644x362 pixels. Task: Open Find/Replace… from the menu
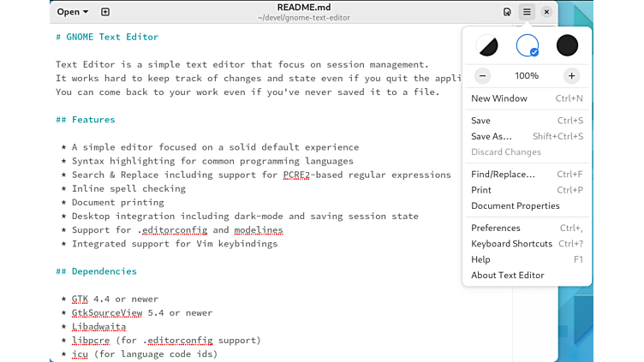tap(503, 175)
